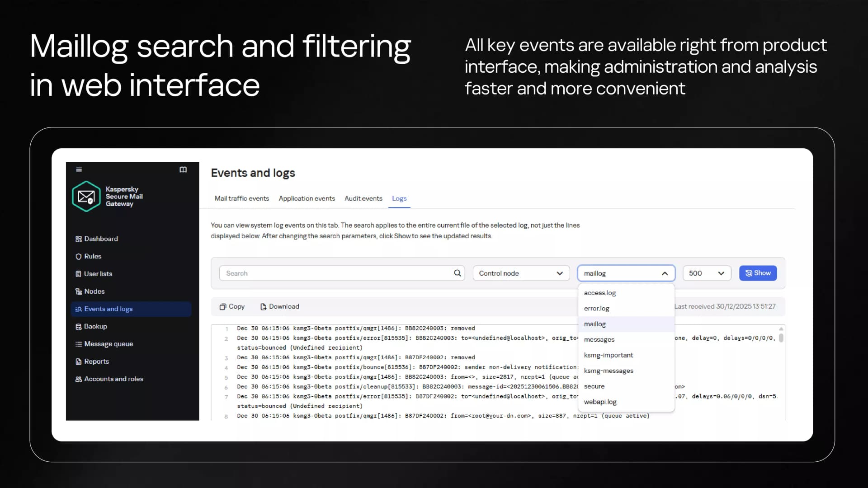Image resolution: width=868 pixels, height=488 pixels.
Task: Click the hamburger menu icon in sidebar
Action: [79, 169]
